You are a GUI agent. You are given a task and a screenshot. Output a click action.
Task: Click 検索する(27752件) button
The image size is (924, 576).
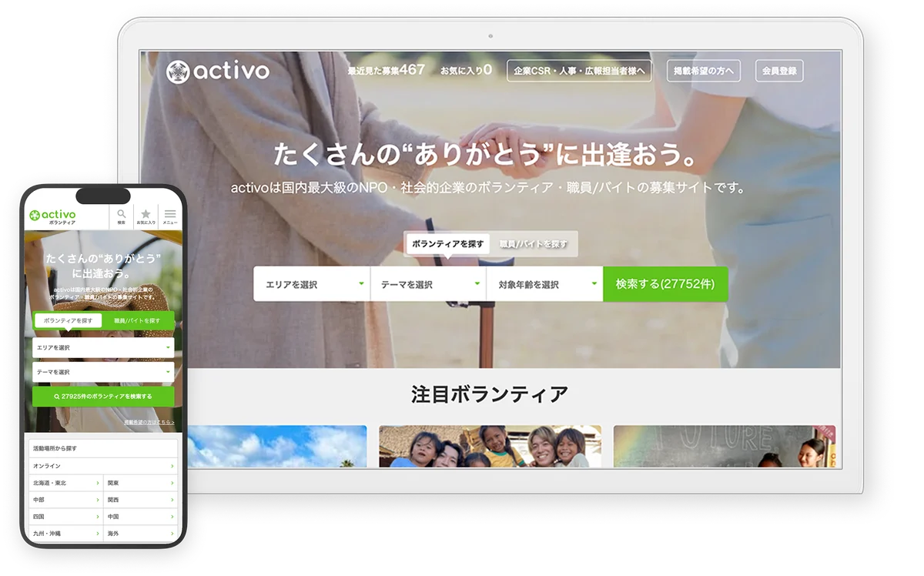pyautogui.click(x=665, y=284)
